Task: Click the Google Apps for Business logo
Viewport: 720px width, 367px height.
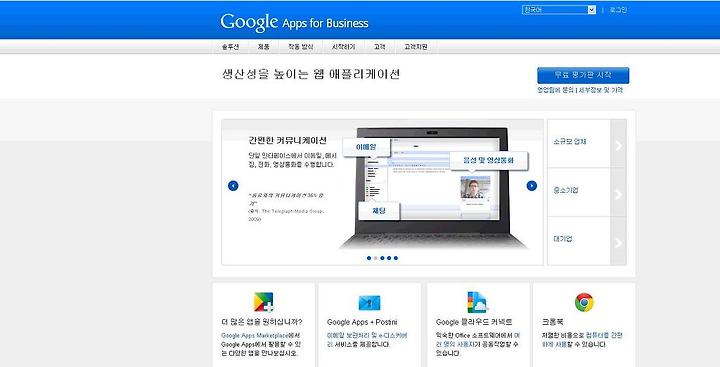Action: click(x=294, y=23)
